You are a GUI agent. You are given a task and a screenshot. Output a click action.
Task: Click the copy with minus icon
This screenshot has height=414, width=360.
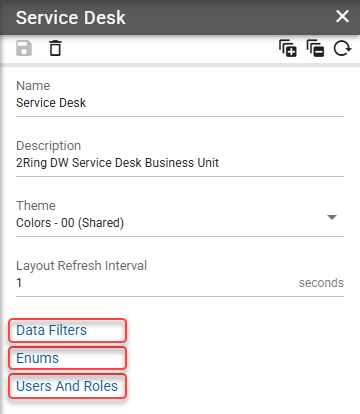point(315,49)
